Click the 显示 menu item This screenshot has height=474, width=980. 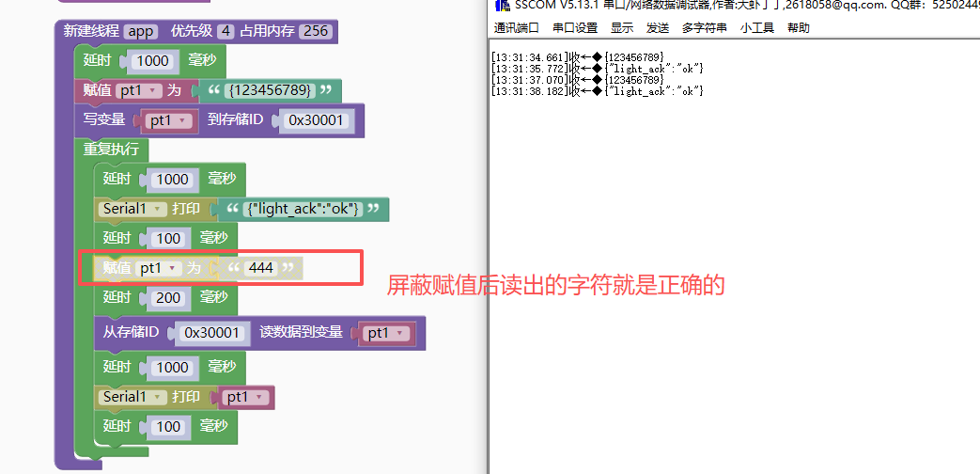pyautogui.click(x=622, y=28)
